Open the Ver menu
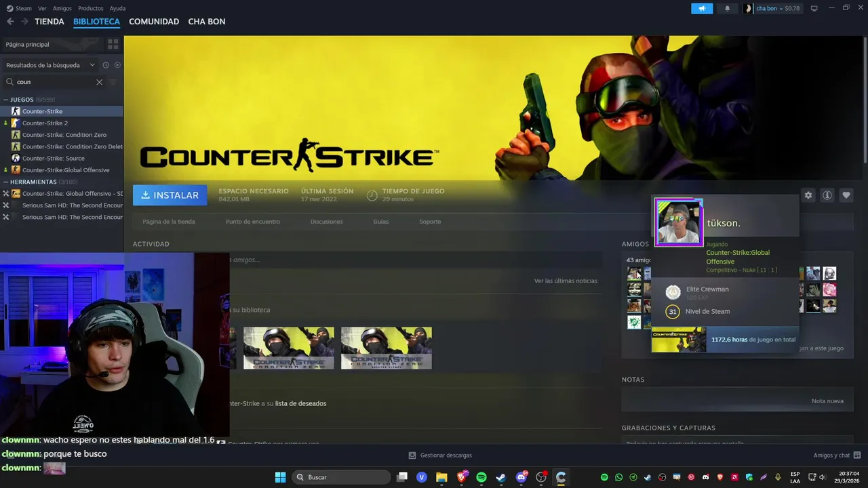Image resolution: width=868 pixels, height=488 pixels. (42, 8)
